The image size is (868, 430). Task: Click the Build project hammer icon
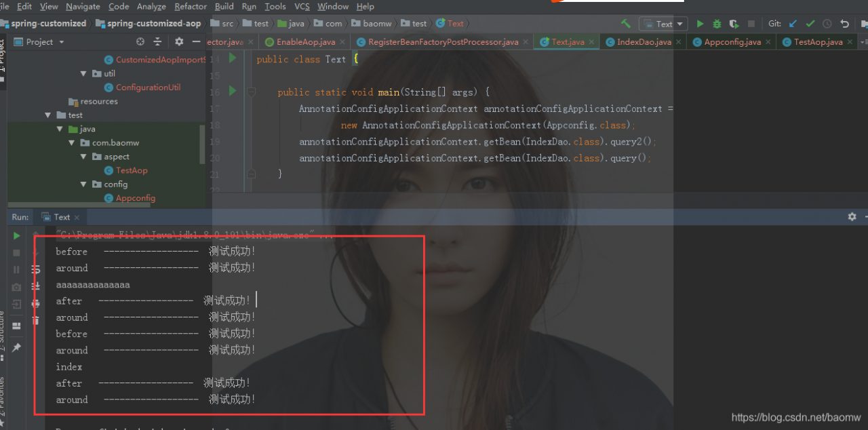pyautogui.click(x=626, y=24)
